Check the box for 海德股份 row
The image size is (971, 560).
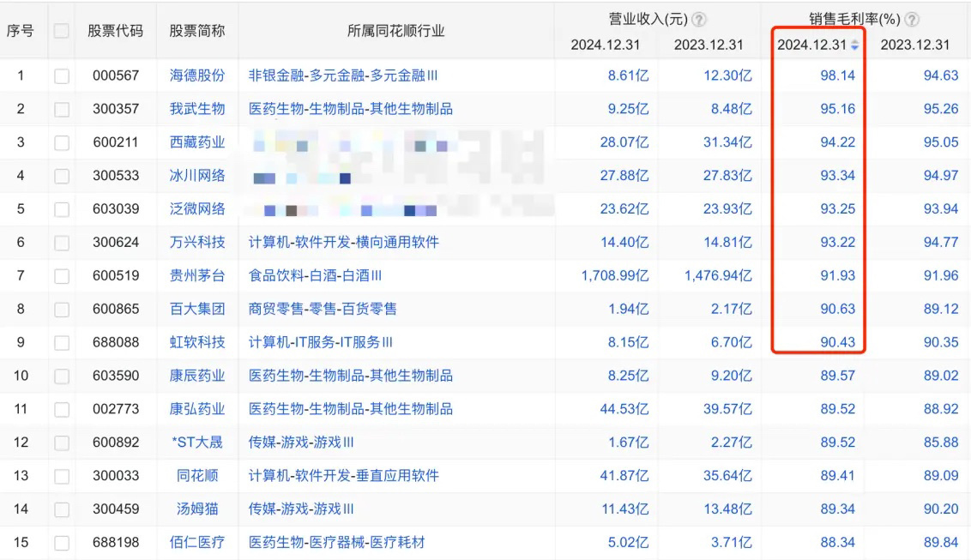click(61, 76)
